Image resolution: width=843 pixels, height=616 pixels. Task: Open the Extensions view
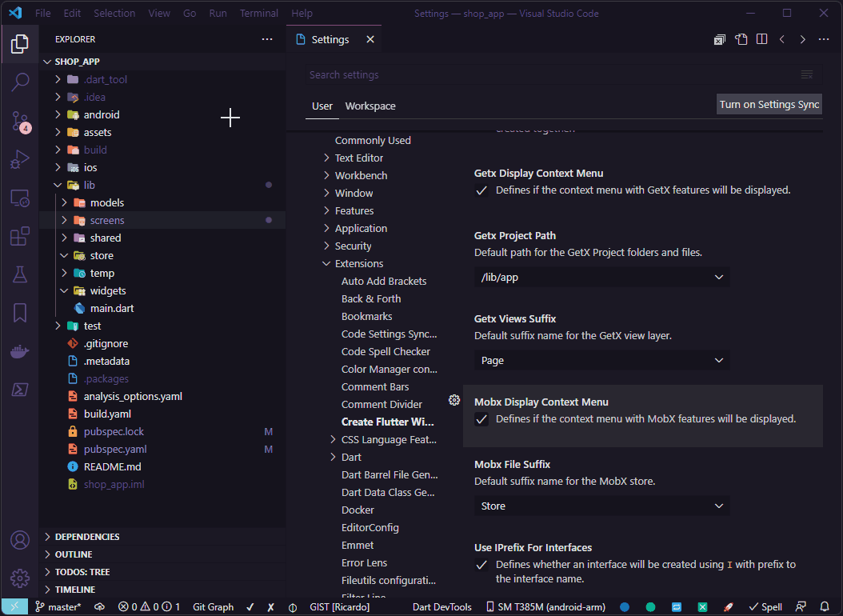[x=20, y=237]
